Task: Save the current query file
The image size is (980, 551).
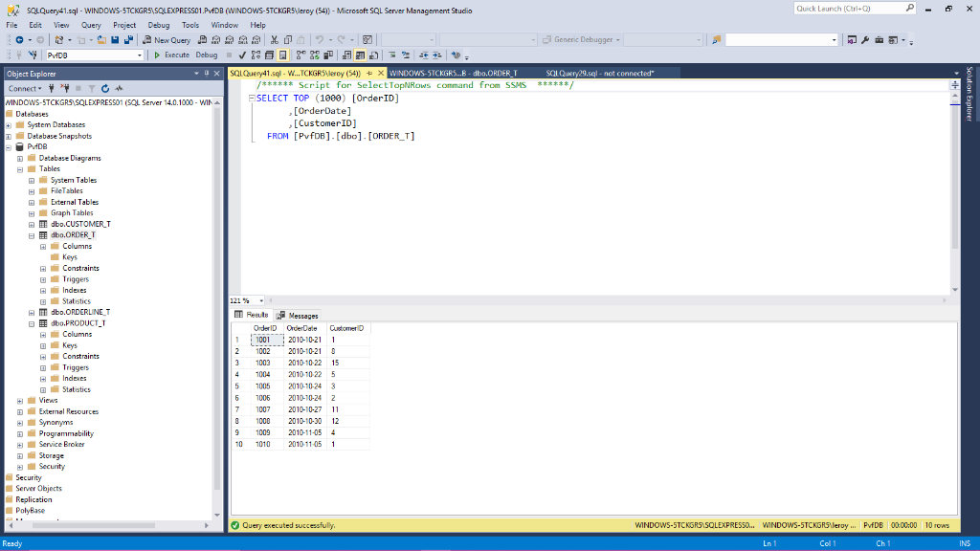Action: (x=115, y=39)
